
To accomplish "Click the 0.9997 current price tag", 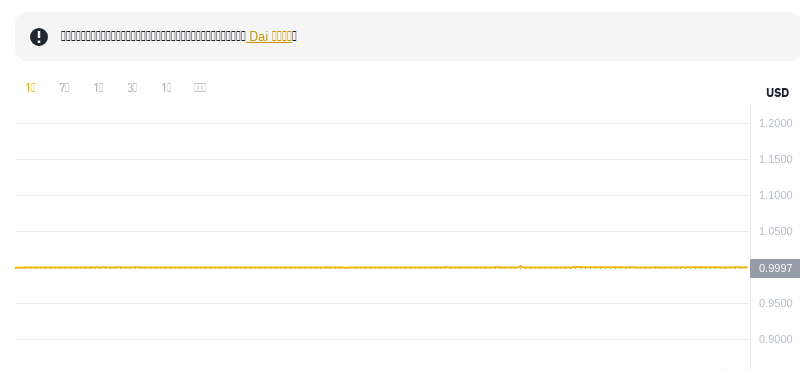I will point(775,268).
